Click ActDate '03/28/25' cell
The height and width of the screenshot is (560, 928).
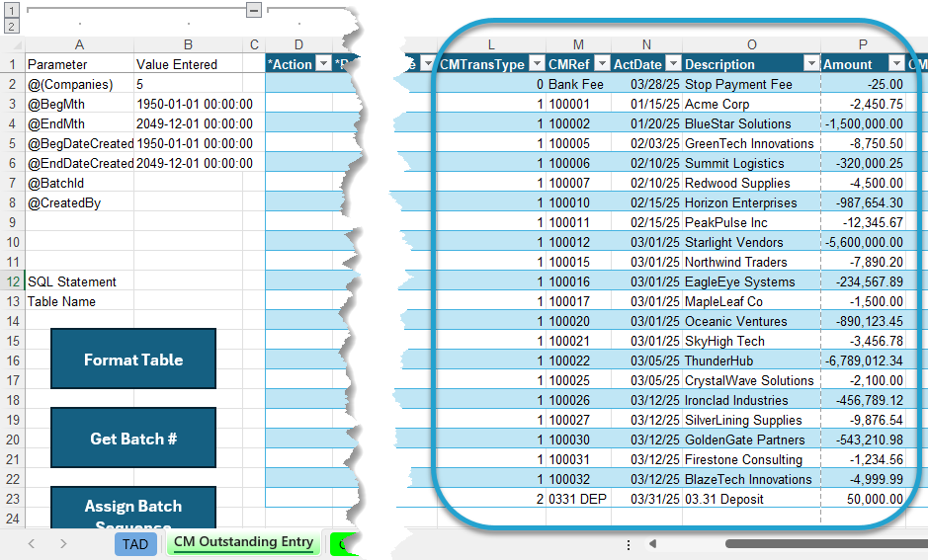647,84
